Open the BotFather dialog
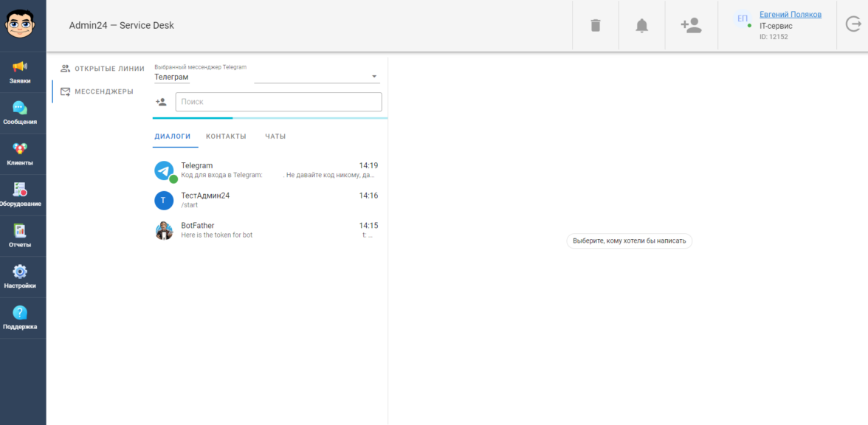This screenshot has width=868, height=425. pos(266,230)
